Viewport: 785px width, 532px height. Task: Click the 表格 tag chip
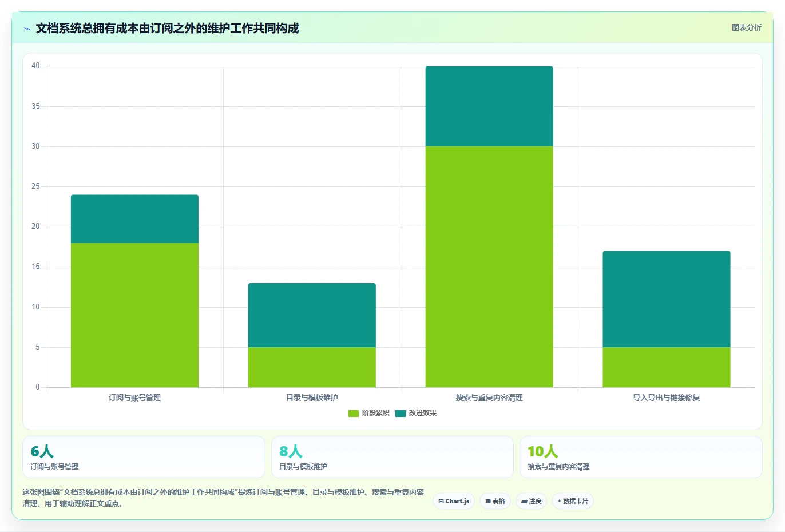point(495,501)
